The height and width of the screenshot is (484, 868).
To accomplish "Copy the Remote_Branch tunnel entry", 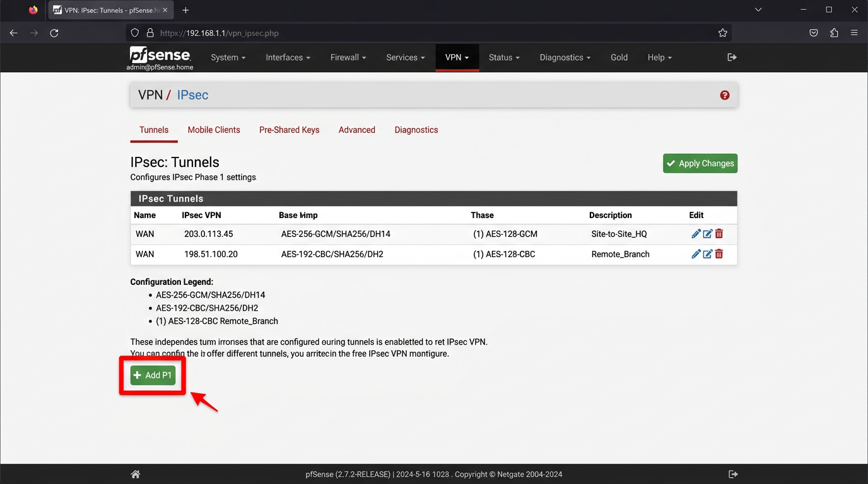I will pyautogui.click(x=707, y=254).
